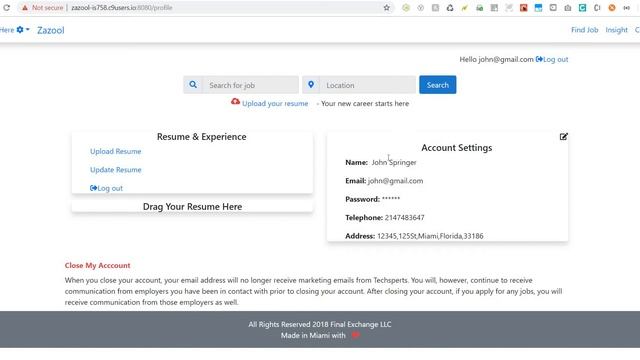
Task: Click the recycle arrows extension icon
Action: pos(450,8)
